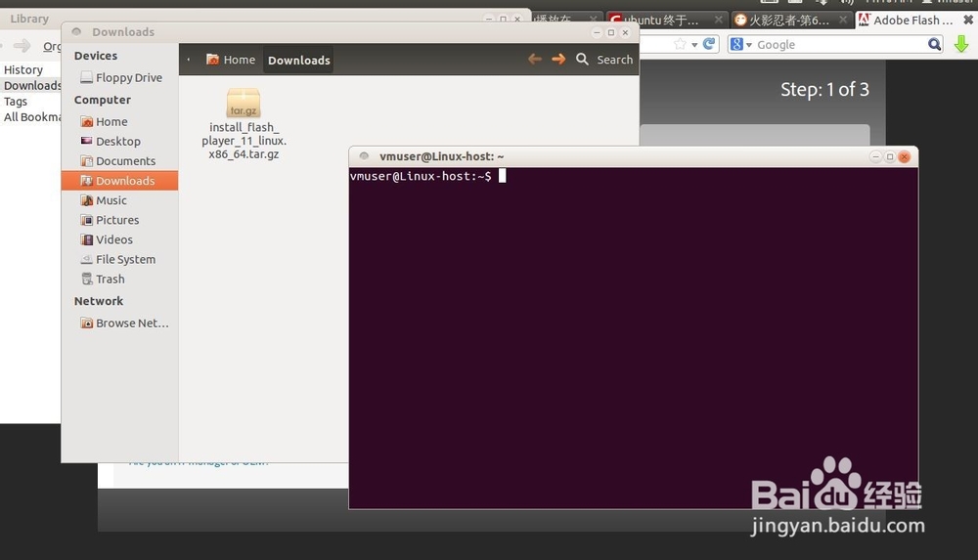Click the Videos folder icon

point(87,239)
